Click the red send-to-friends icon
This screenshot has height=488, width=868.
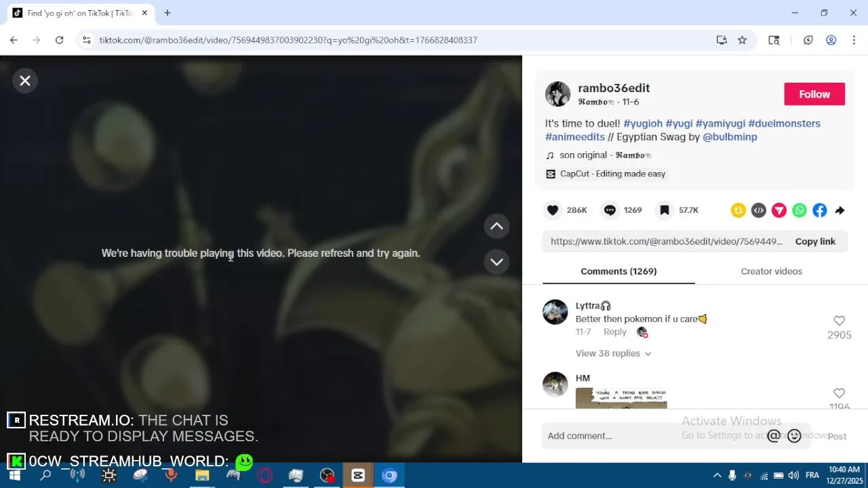778,210
